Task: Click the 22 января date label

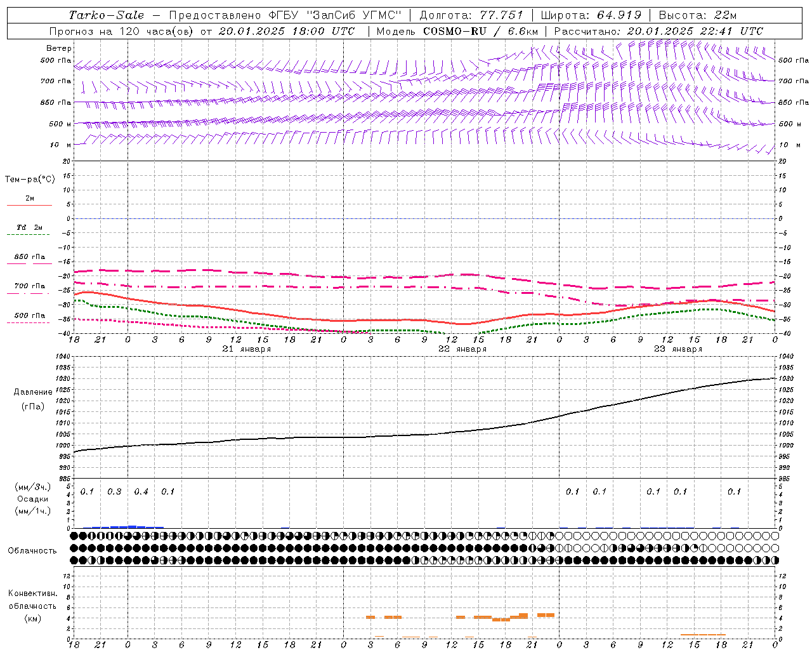Action: click(462, 349)
